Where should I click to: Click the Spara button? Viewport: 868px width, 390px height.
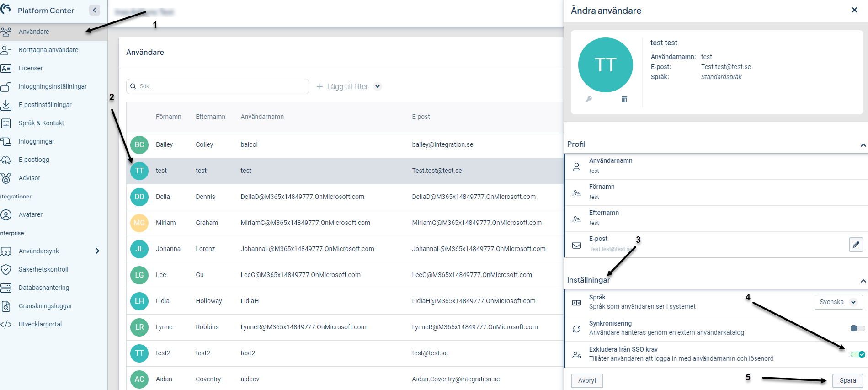[847, 380]
